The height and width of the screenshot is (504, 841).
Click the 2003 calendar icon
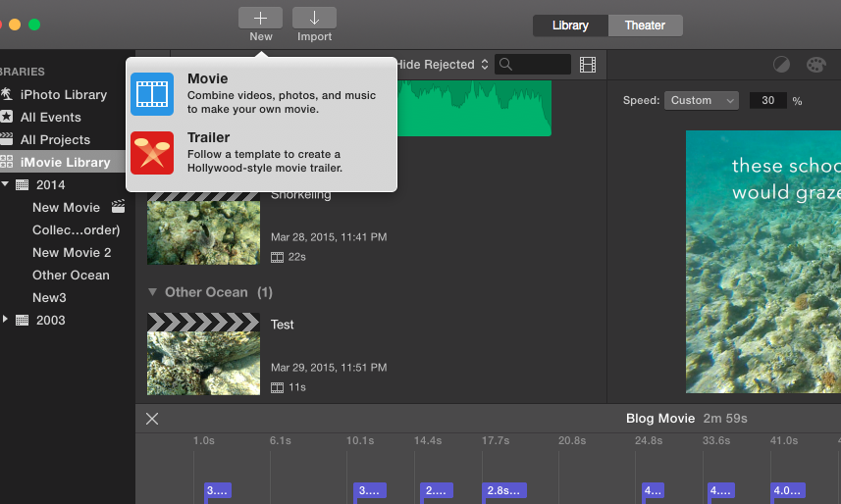tap(22, 320)
